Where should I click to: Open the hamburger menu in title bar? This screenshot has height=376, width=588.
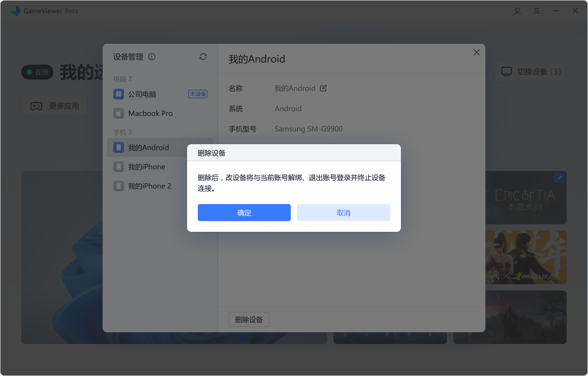pos(536,11)
